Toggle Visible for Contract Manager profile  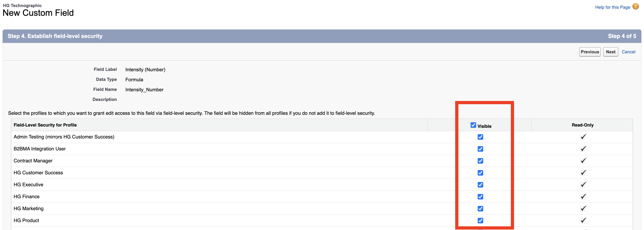click(x=480, y=161)
